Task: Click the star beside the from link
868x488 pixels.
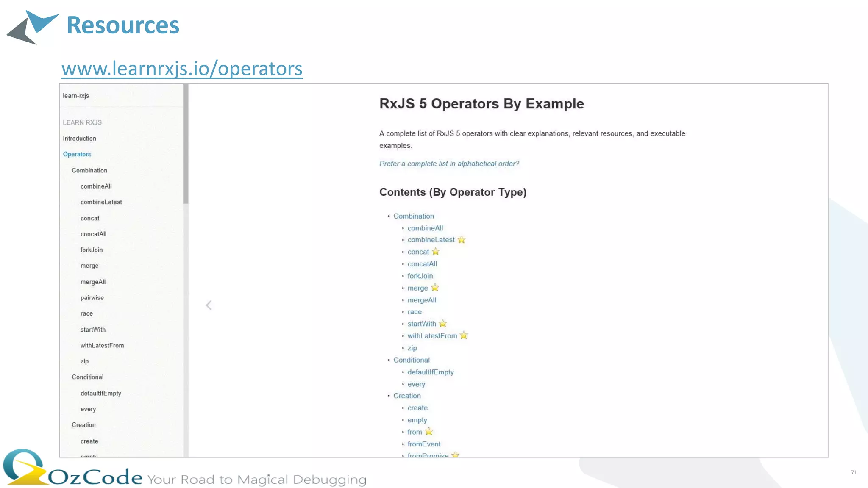Action: click(429, 432)
